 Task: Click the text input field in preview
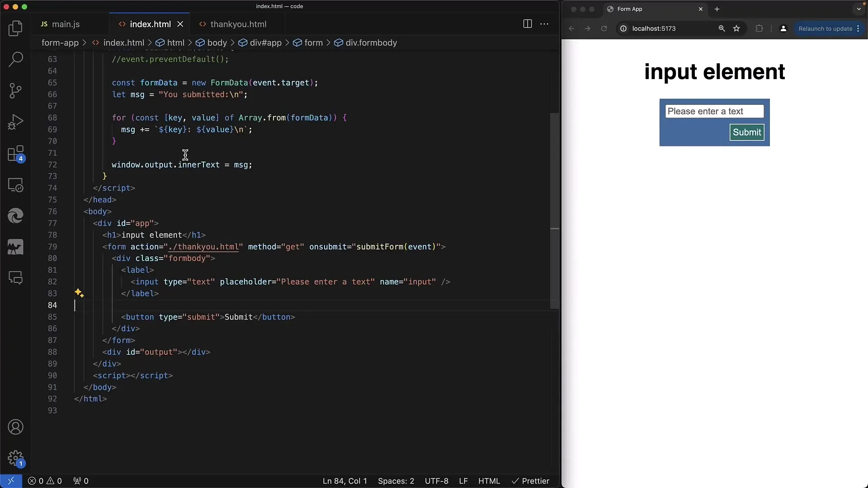coord(713,112)
